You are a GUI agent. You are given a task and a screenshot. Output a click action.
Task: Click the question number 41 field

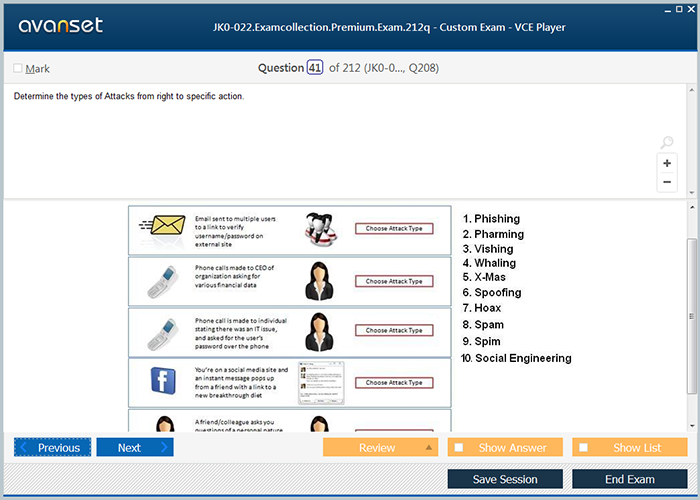point(315,68)
